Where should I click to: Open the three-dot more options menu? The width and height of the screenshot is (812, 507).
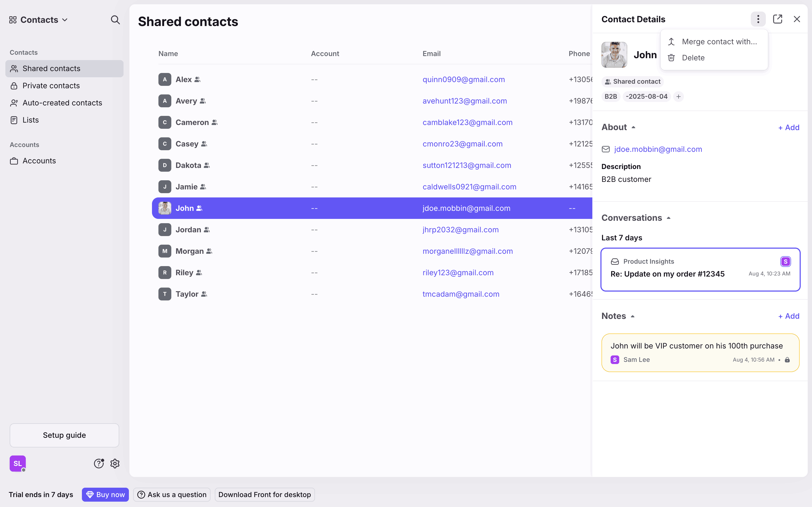[758, 19]
